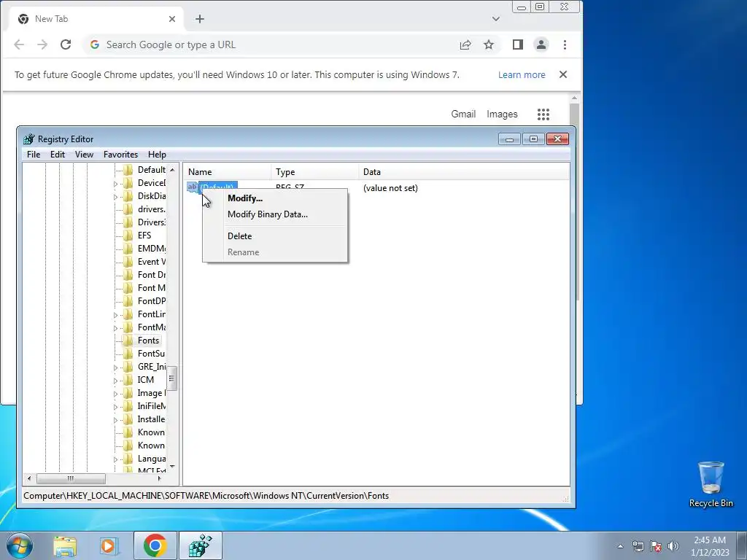Open the View menu in Registry Editor
The width and height of the screenshot is (747, 560).
click(84, 155)
